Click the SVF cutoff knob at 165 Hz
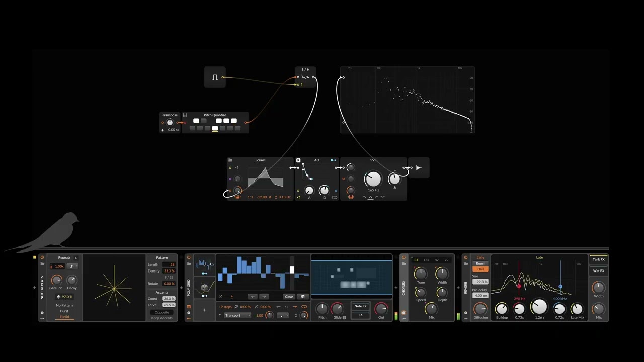The image size is (644, 362). [373, 179]
